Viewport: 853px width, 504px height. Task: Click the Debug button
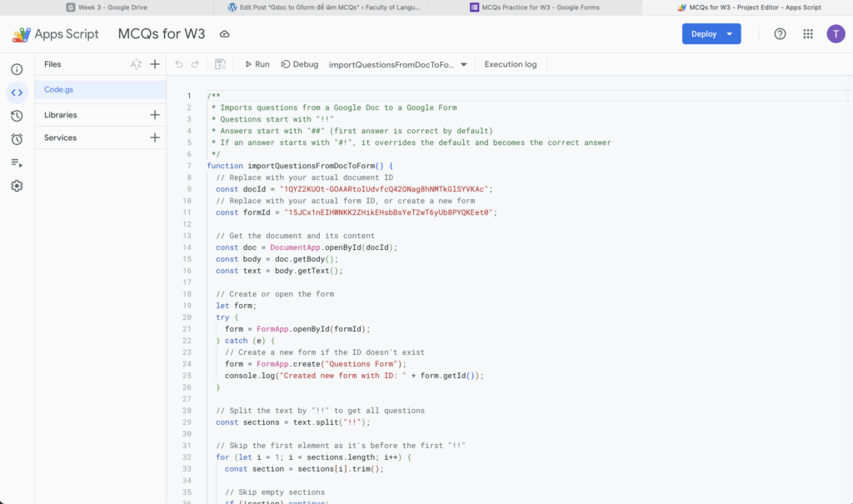pos(300,64)
